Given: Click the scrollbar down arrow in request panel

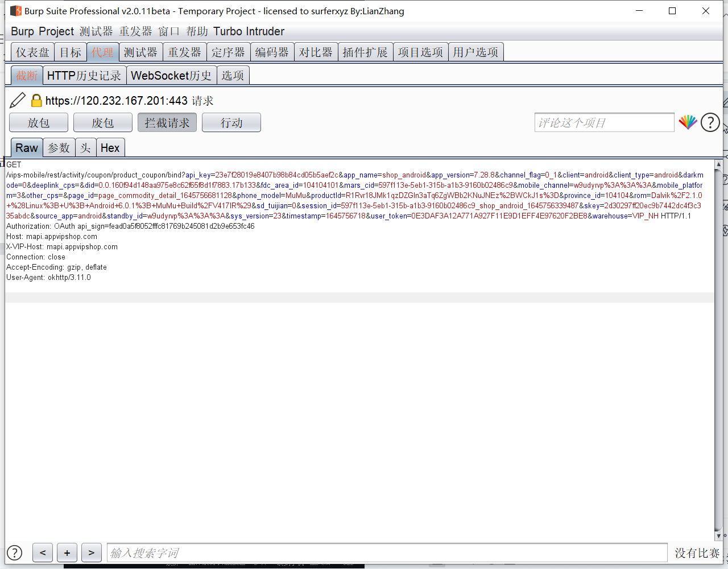Looking at the screenshot, I should click(x=718, y=535).
